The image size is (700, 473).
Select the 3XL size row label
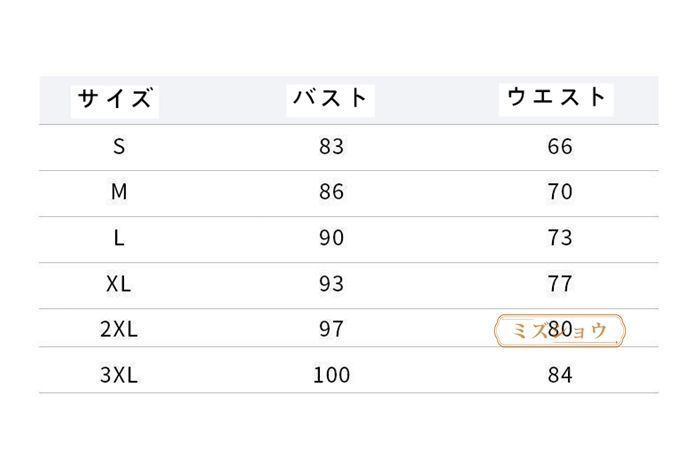pyautogui.click(x=119, y=376)
